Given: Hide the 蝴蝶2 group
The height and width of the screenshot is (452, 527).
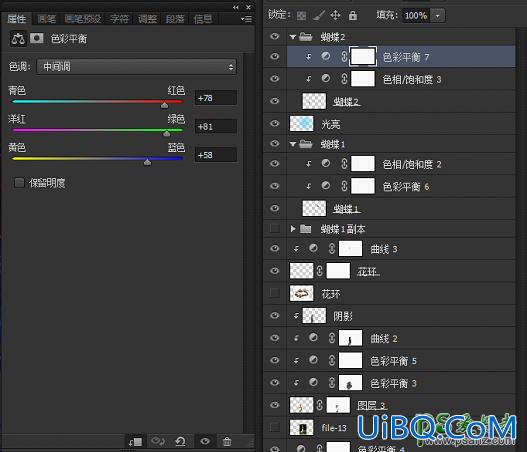Looking at the screenshot, I should pyautogui.click(x=275, y=36).
